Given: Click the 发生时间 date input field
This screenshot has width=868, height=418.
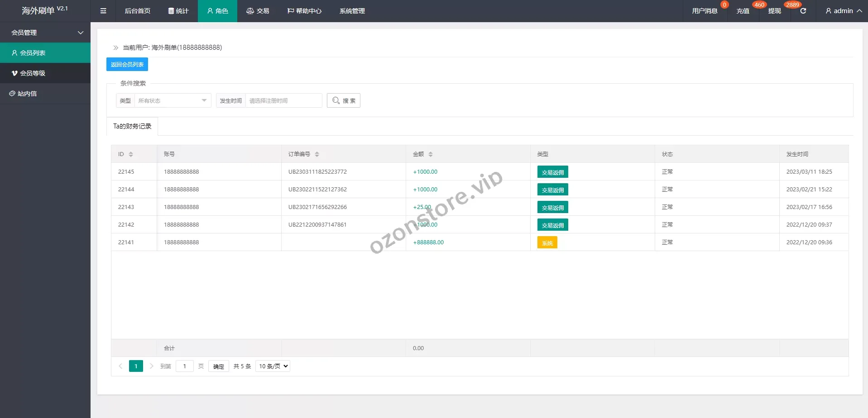Looking at the screenshot, I should 283,100.
